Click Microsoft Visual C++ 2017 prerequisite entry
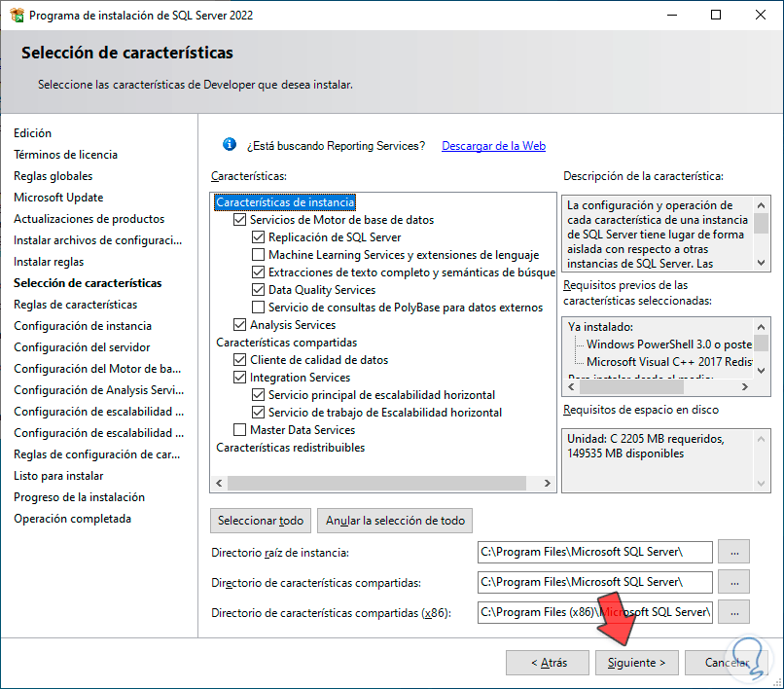 point(669,362)
